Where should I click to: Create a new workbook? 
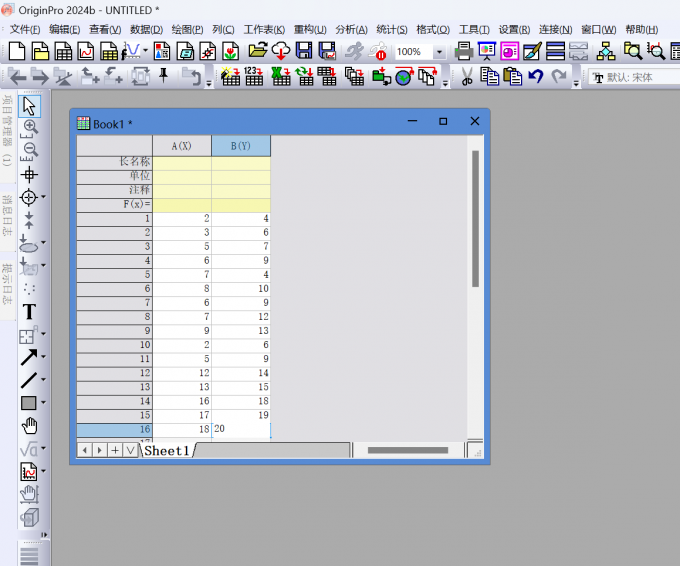coord(63,51)
